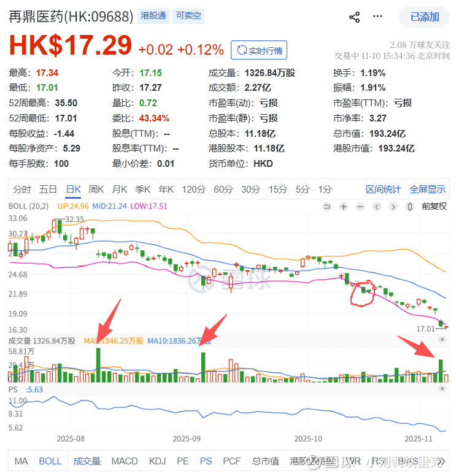Open the three-dots more options
456x476 pixels.
377,16
